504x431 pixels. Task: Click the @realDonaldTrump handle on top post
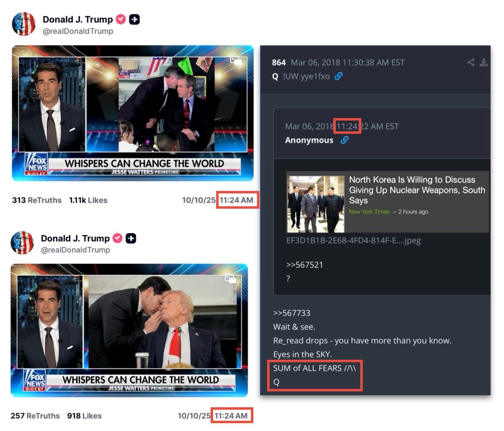(x=78, y=31)
